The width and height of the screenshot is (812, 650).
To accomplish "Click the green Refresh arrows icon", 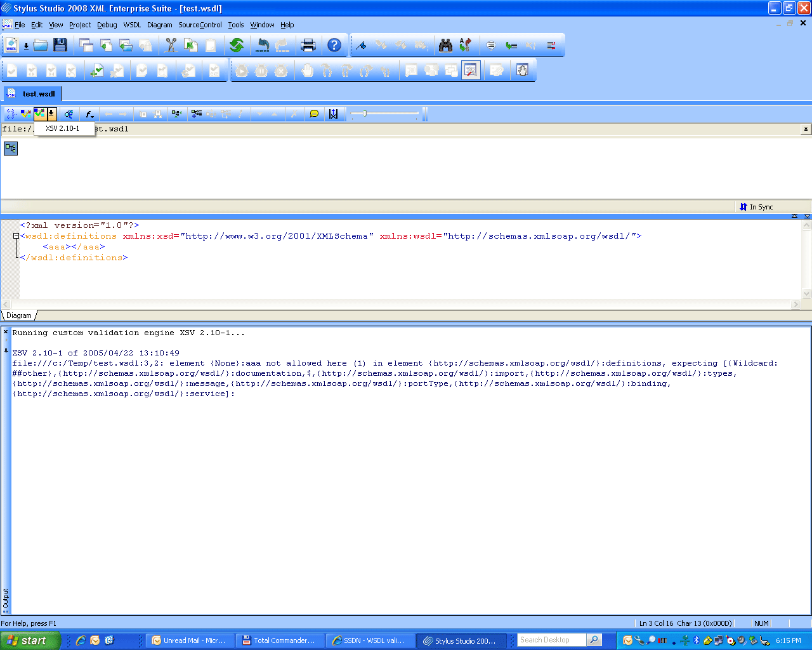I will click(x=237, y=45).
